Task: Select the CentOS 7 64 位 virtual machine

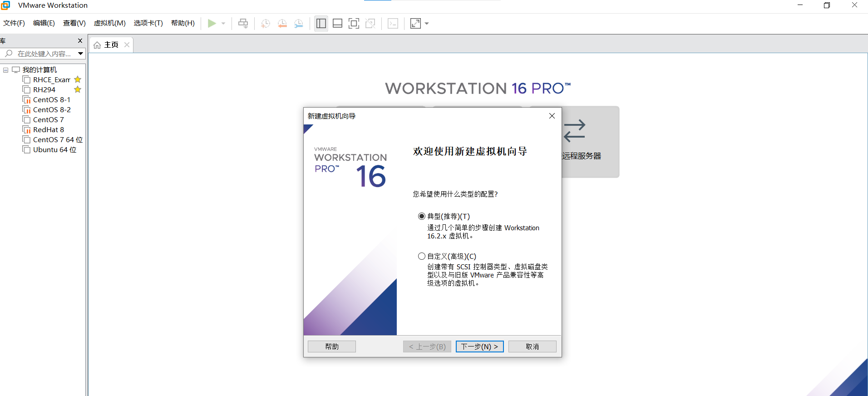Action: [58, 140]
